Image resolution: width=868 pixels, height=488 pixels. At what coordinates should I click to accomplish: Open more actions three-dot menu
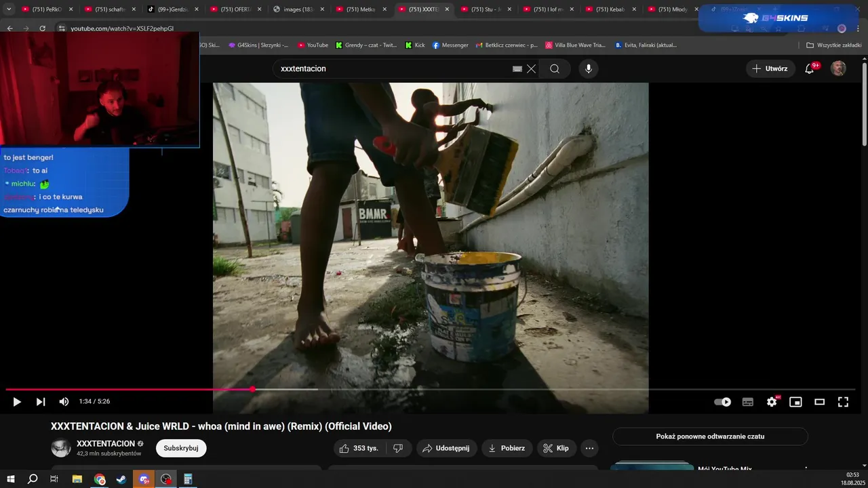click(589, 448)
